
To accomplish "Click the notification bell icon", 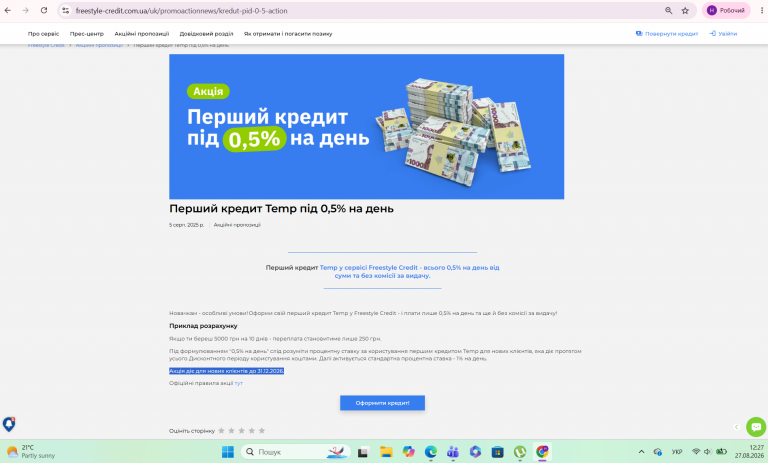I will (x=9, y=424).
